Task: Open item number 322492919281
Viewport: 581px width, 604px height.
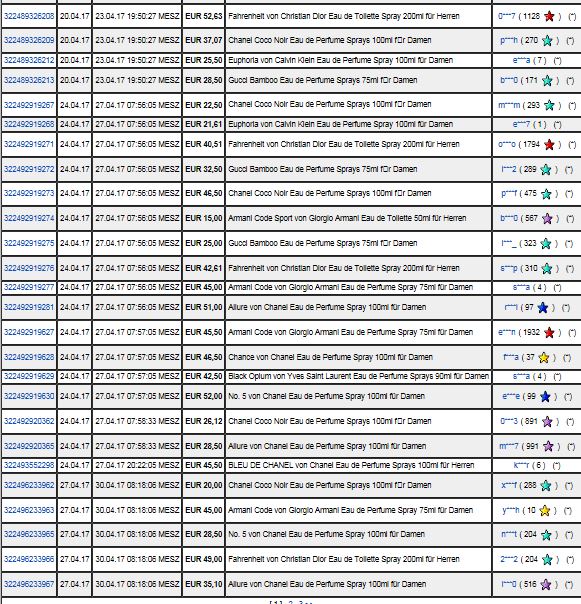Action: pyautogui.click(x=29, y=307)
